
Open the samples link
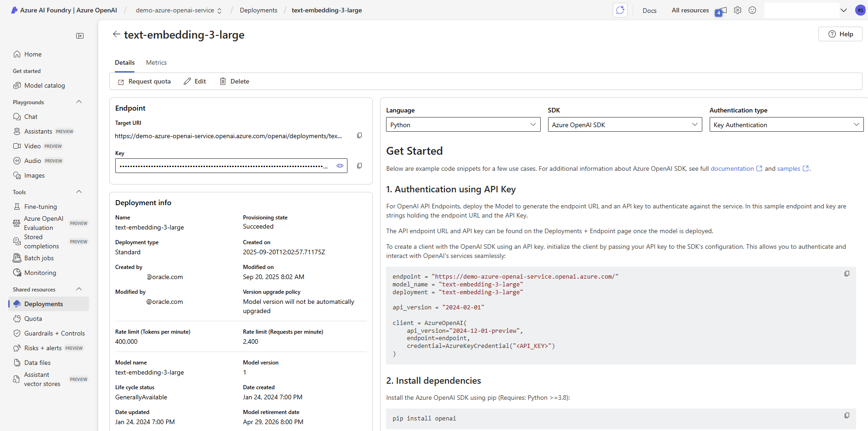pos(789,168)
